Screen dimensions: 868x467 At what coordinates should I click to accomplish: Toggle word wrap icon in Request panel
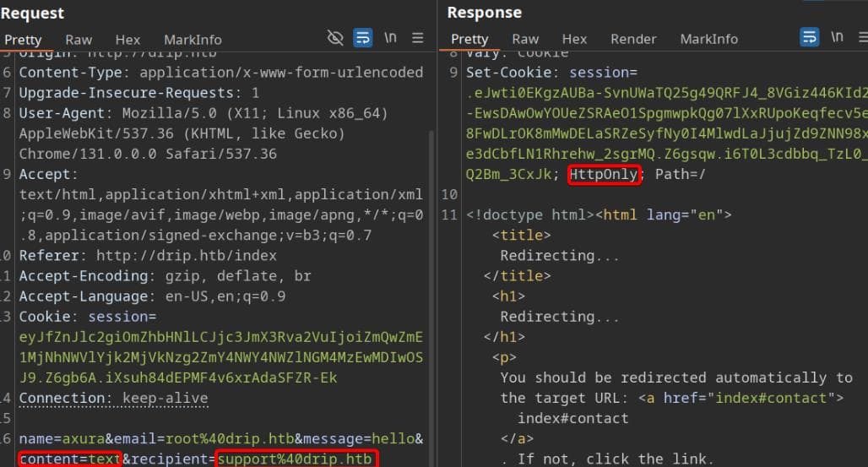[x=362, y=38]
